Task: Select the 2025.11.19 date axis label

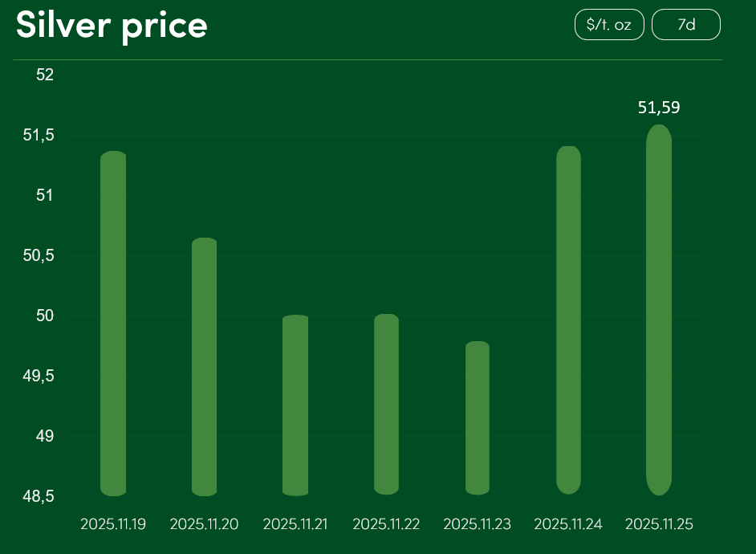Action: [x=113, y=524]
